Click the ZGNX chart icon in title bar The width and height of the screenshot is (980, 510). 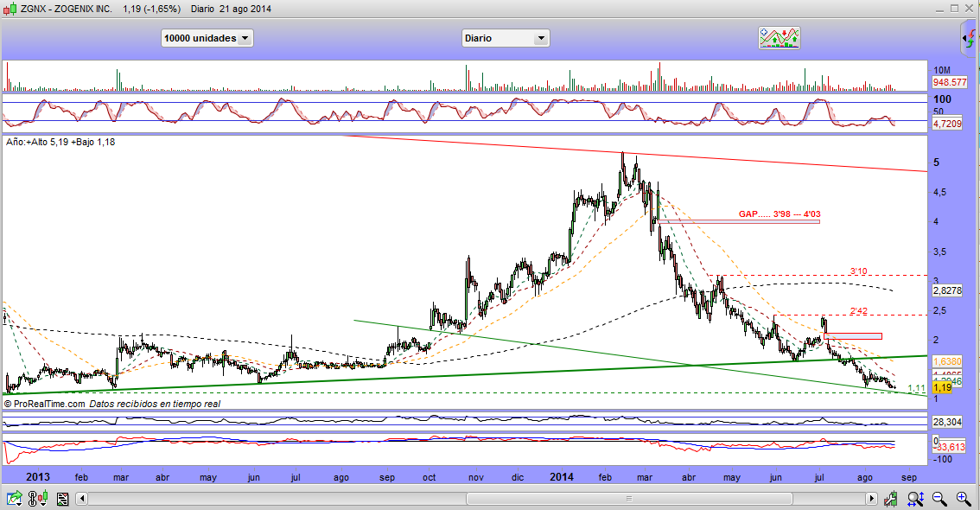tap(10, 9)
